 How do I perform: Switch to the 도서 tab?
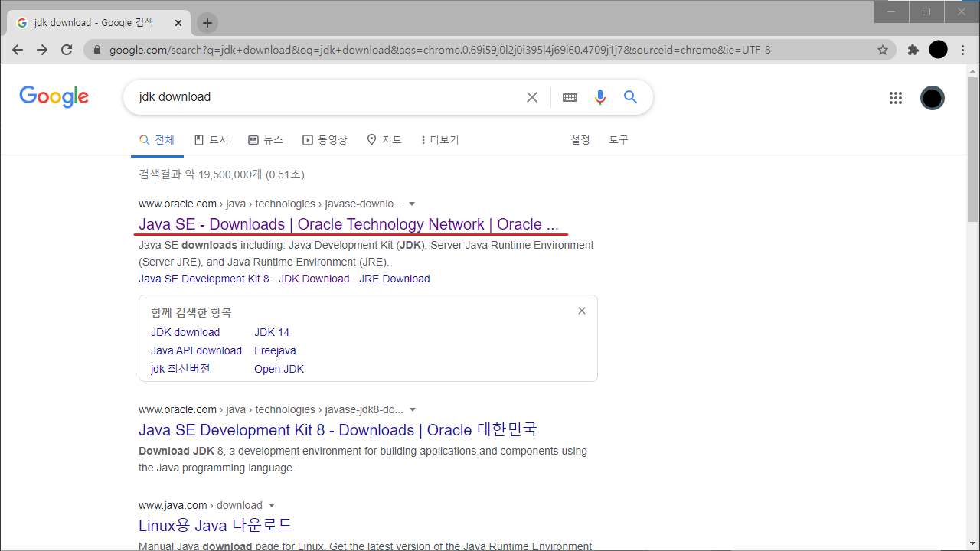click(211, 140)
